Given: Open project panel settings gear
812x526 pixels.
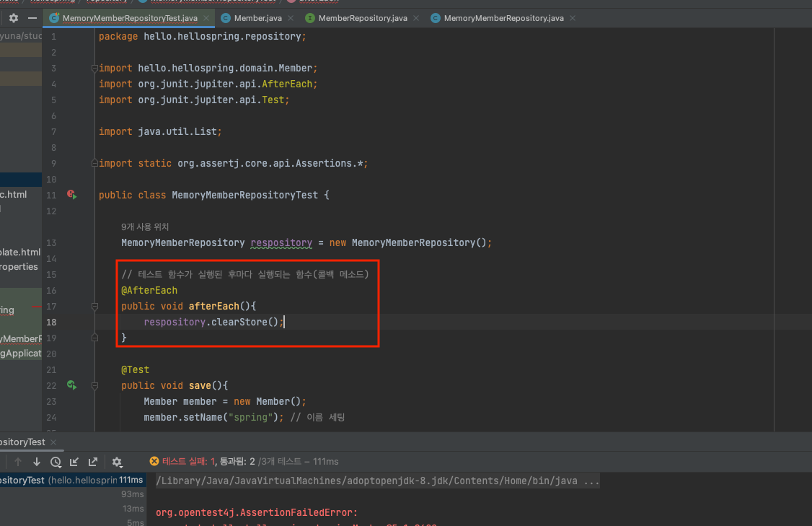Looking at the screenshot, I should click(x=14, y=18).
